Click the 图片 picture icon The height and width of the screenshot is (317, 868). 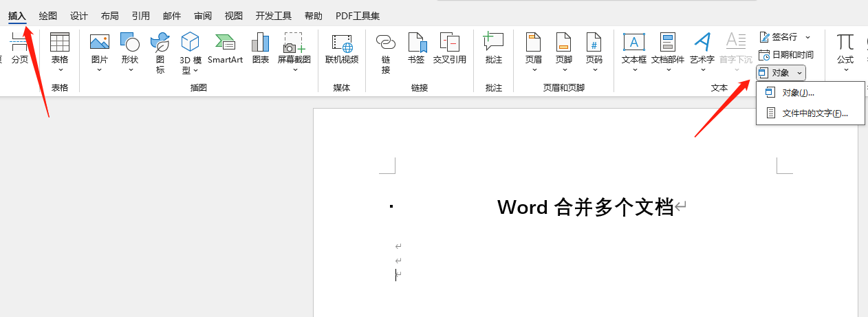pyautogui.click(x=100, y=43)
